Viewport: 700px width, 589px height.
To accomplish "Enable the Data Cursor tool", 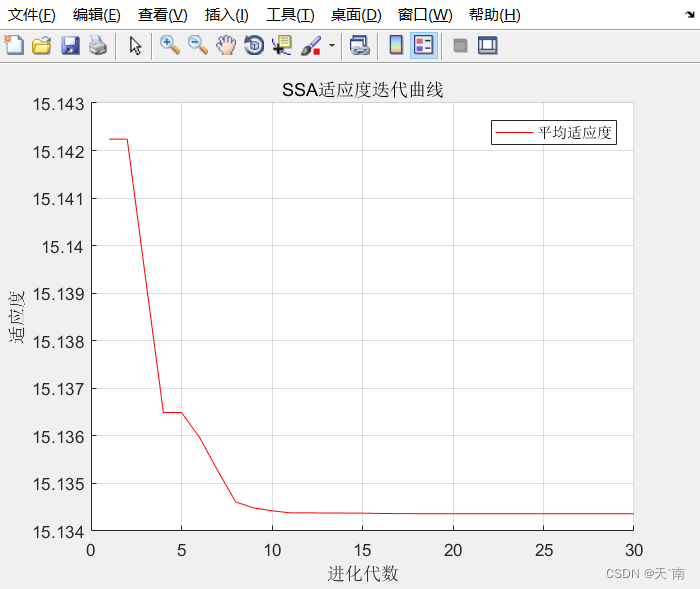I will point(282,45).
